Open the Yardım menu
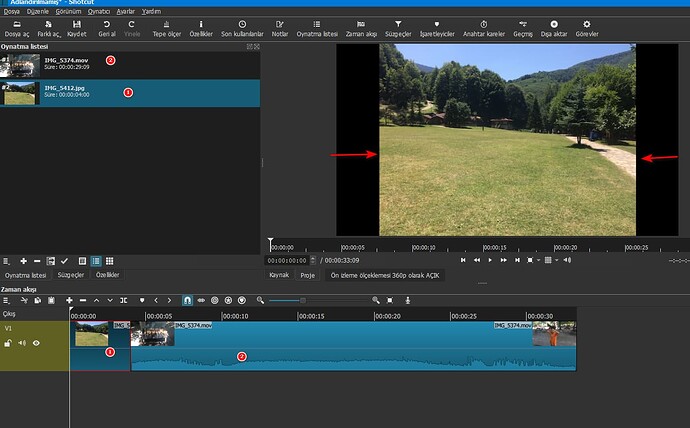This screenshot has width=690, height=428. coord(151,11)
